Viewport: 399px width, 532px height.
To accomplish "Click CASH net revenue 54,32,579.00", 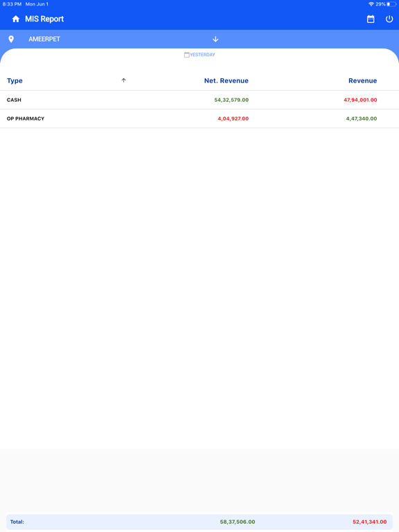I will [x=231, y=100].
